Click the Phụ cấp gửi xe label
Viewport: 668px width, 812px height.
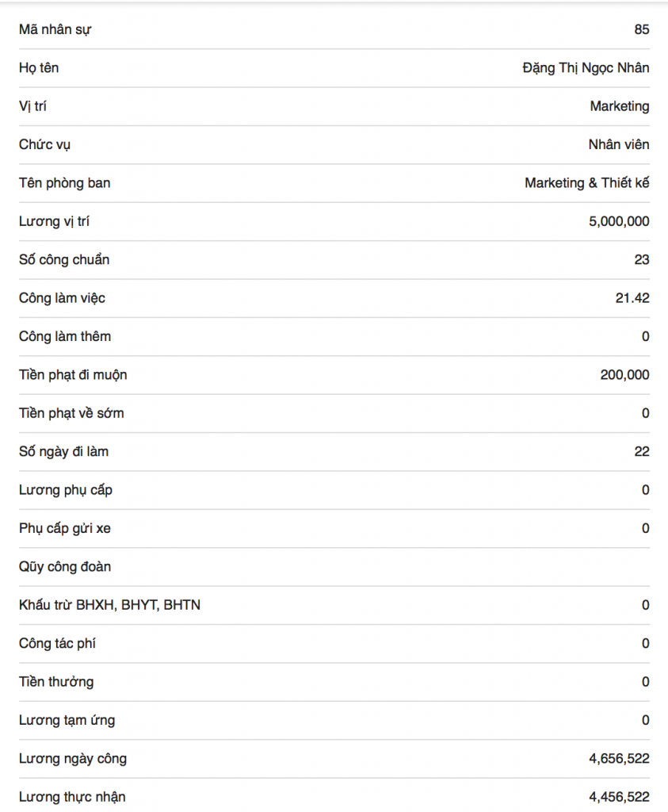click(x=65, y=528)
